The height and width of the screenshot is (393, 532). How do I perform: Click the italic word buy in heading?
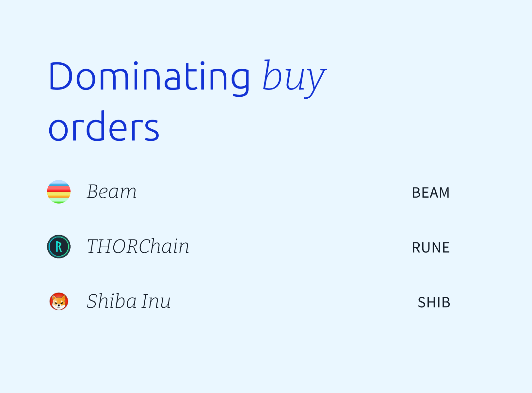click(295, 78)
